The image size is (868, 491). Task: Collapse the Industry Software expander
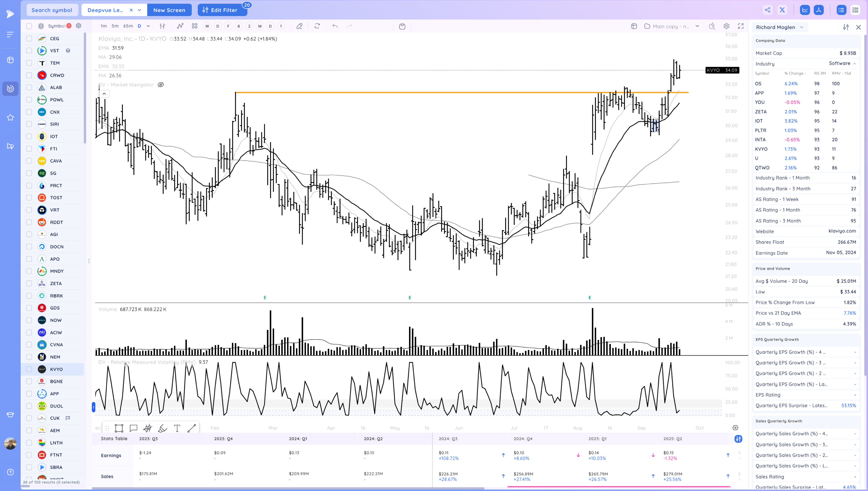tap(854, 64)
